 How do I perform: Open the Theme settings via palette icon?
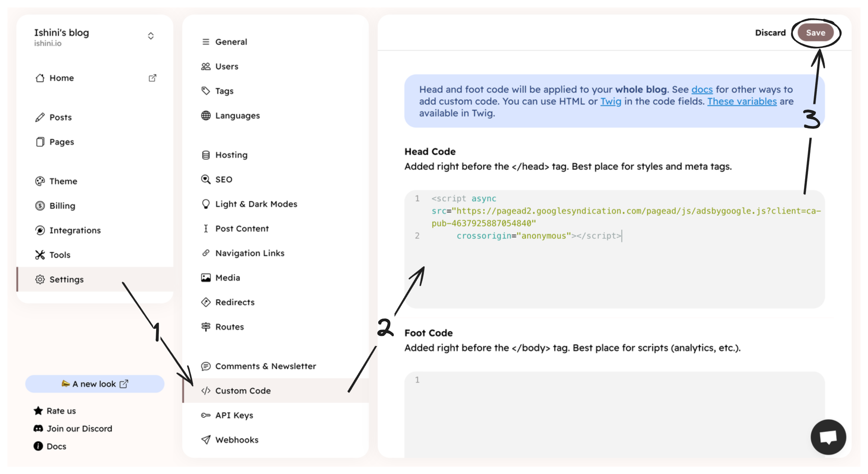point(40,181)
